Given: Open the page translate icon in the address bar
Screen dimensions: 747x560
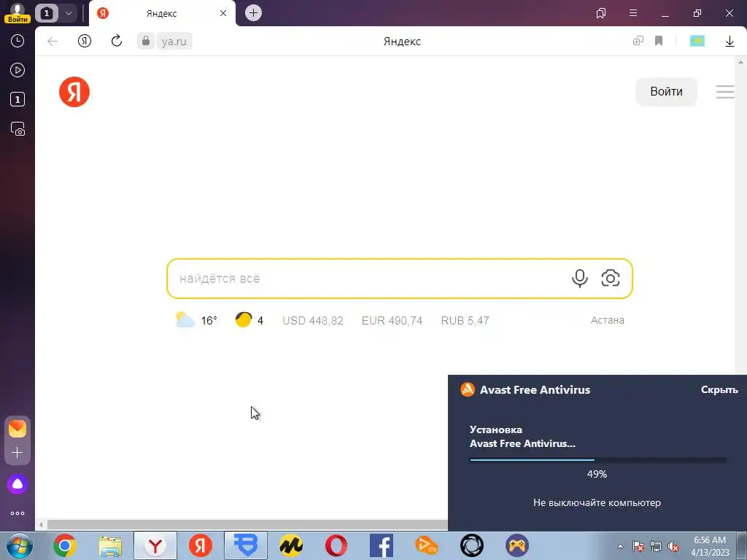Looking at the screenshot, I should pyautogui.click(x=638, y=41).
